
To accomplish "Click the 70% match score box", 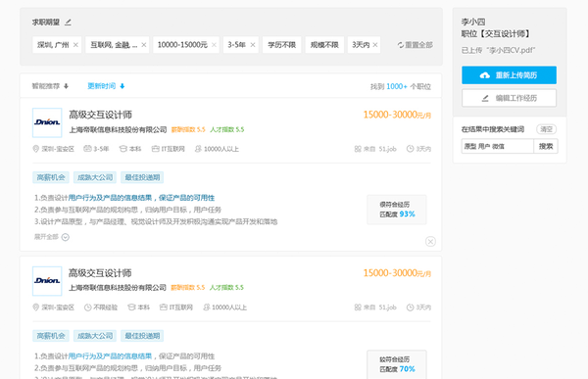I will tap(397, 364).
